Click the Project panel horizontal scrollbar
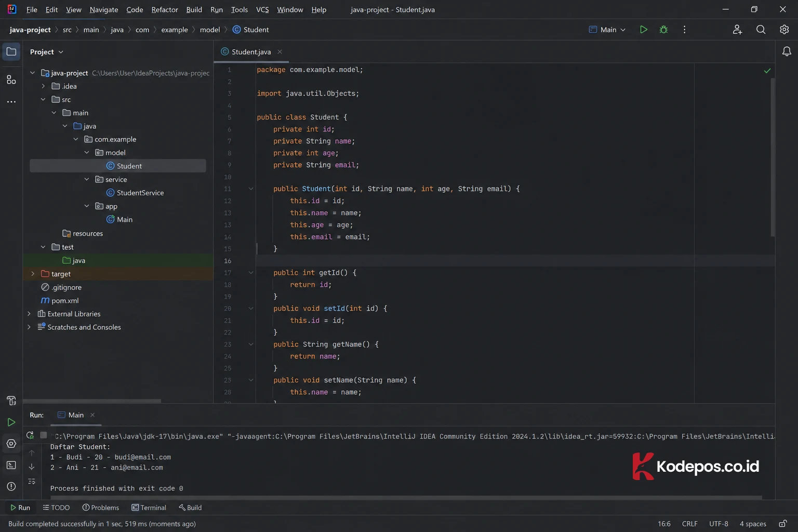Viewport: 798px width, 532px height. [x=92, y=401]
